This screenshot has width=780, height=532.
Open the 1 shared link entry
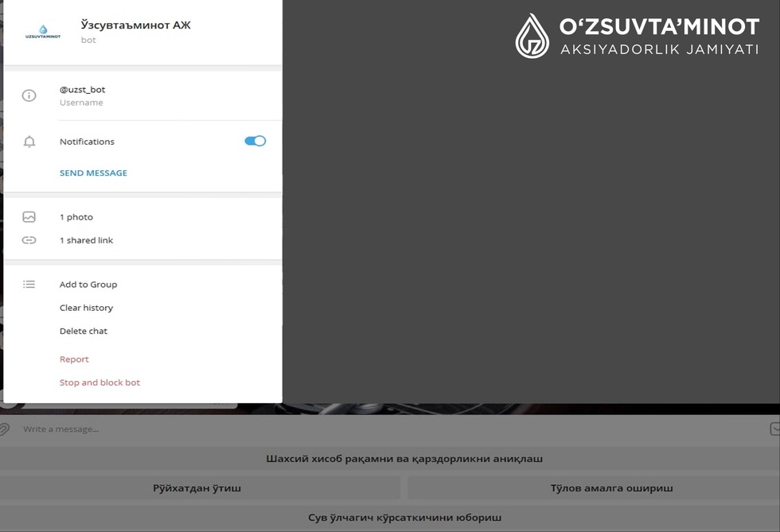86,241
